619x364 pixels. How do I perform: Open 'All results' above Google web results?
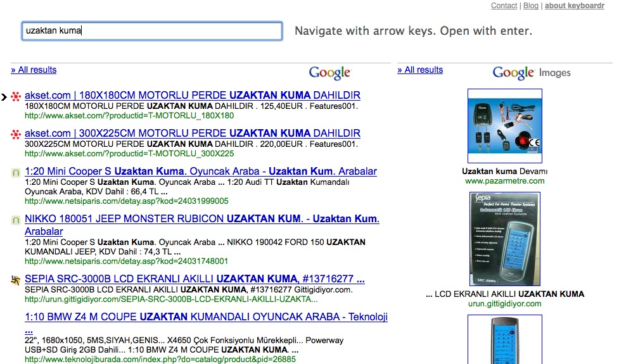click(x=34, y=70)
